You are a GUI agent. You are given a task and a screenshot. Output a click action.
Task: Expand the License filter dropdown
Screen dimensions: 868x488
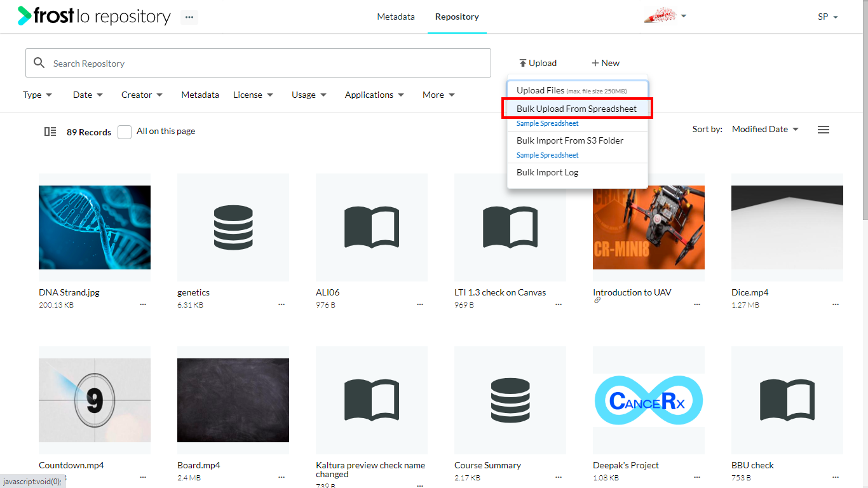(x=253, y=95)
